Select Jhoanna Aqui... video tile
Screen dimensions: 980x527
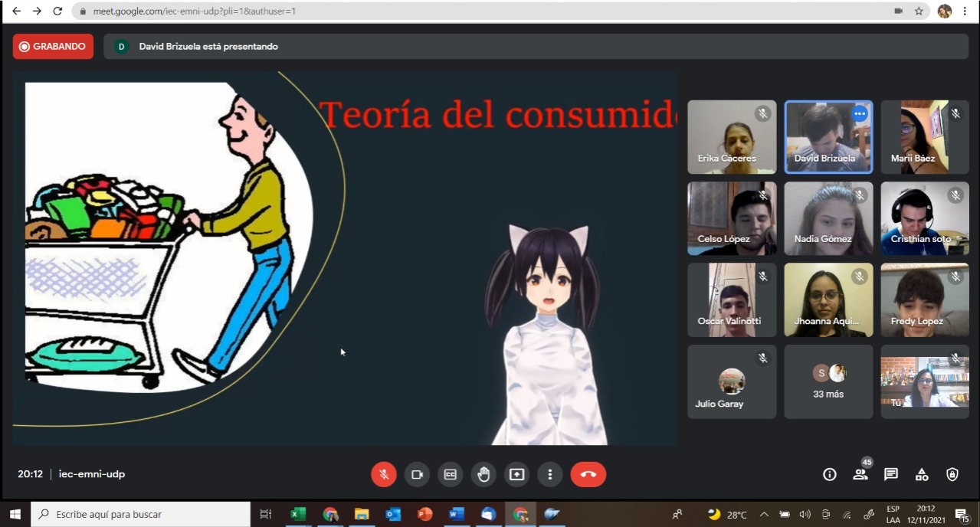tap(828, 300)
